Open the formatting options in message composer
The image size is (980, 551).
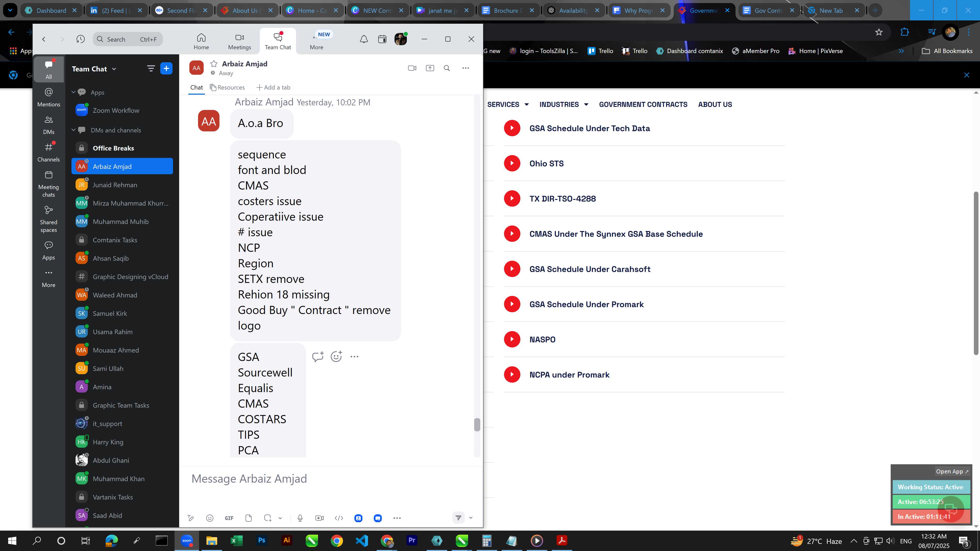(x=191, y=518)
